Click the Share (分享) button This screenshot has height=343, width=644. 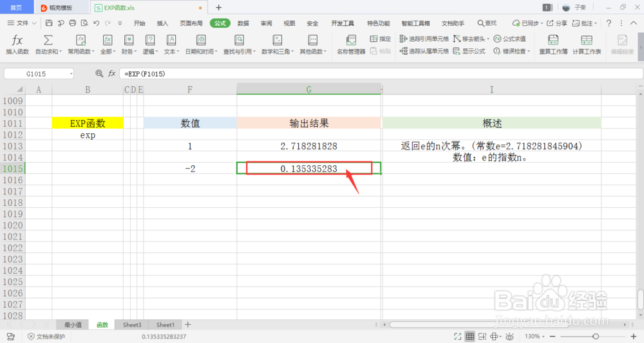pyautogui.click(x=556, y=23)
